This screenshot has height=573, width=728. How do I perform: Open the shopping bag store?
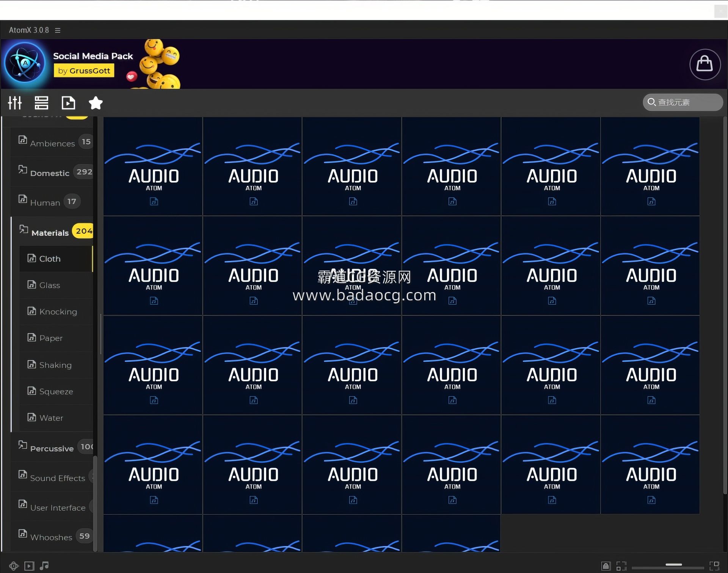705,64
